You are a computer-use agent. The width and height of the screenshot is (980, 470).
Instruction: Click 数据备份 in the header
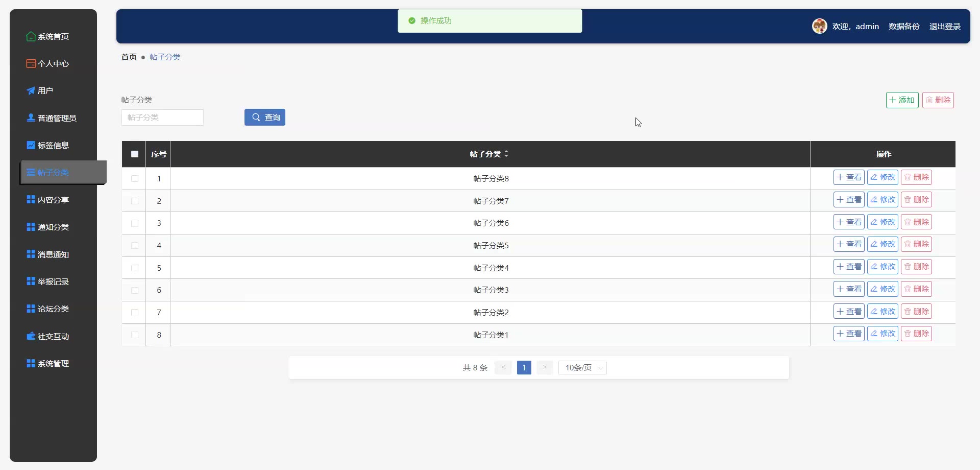tap(904, 26)
